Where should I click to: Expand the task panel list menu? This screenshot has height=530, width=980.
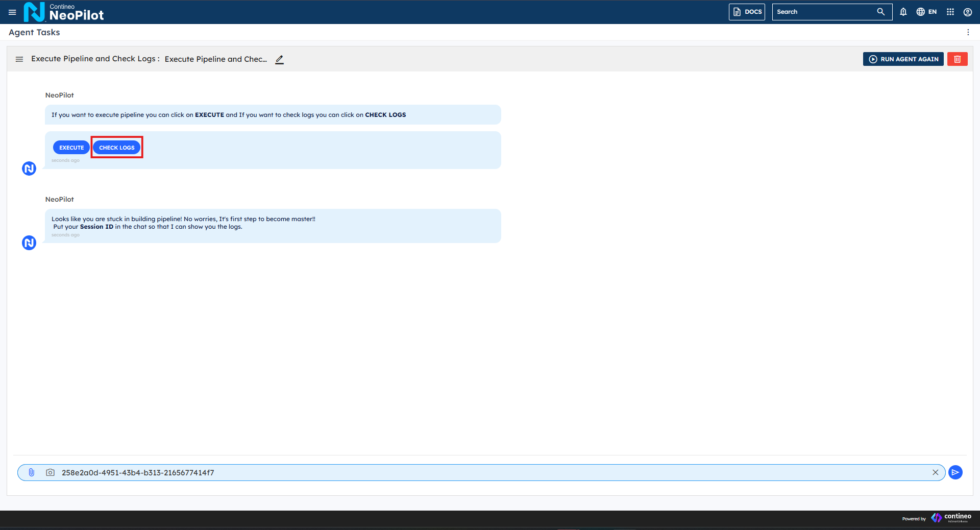(19, 59)
